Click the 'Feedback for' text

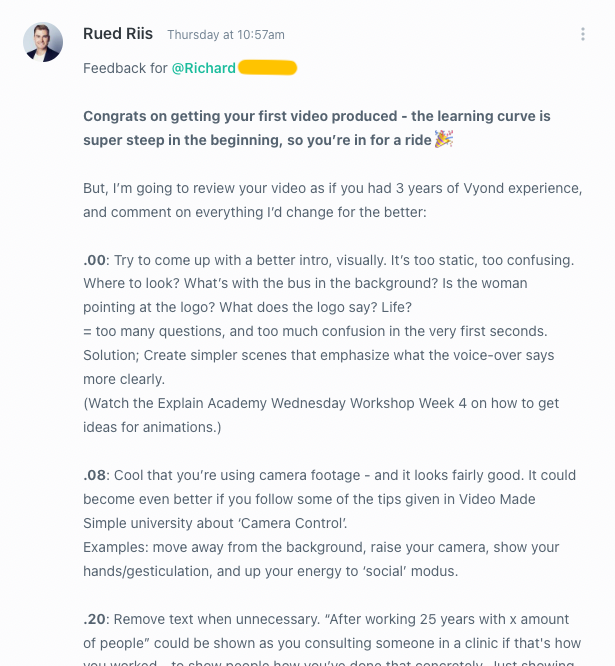tap(125, 68)
